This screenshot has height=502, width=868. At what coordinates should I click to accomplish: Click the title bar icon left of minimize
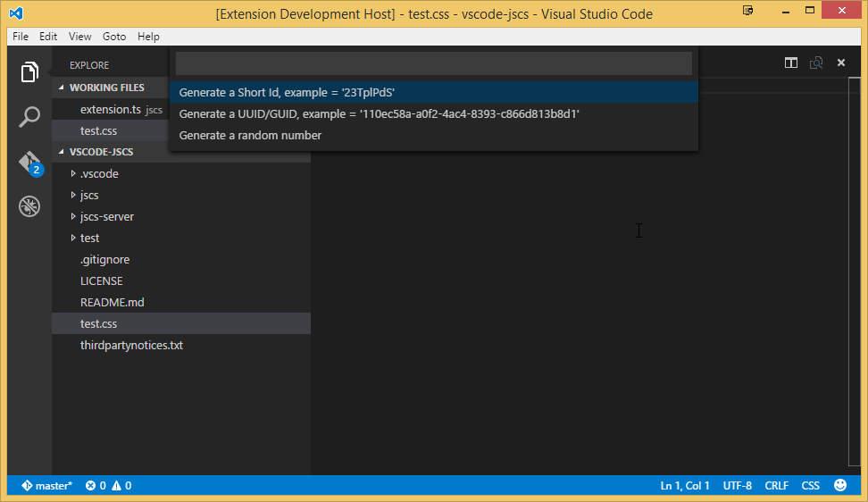pyautogui.click(x=747, y=11)
